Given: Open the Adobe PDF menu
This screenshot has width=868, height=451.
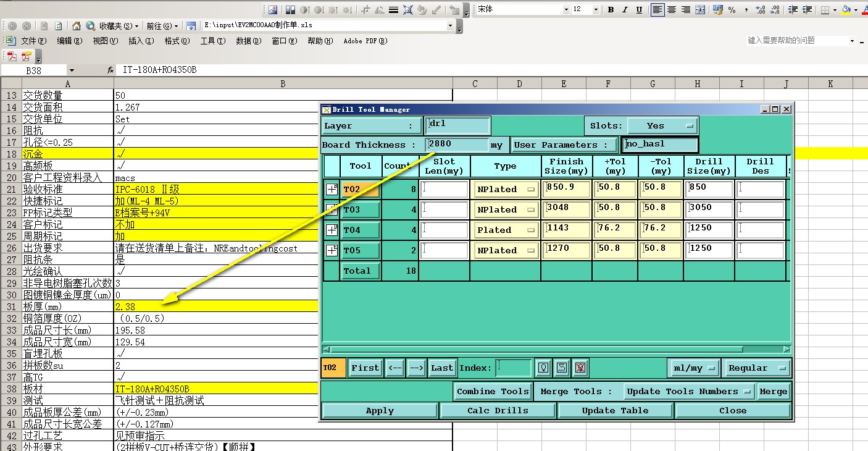Looking at the screenshot, I should [x=365, y=41].
